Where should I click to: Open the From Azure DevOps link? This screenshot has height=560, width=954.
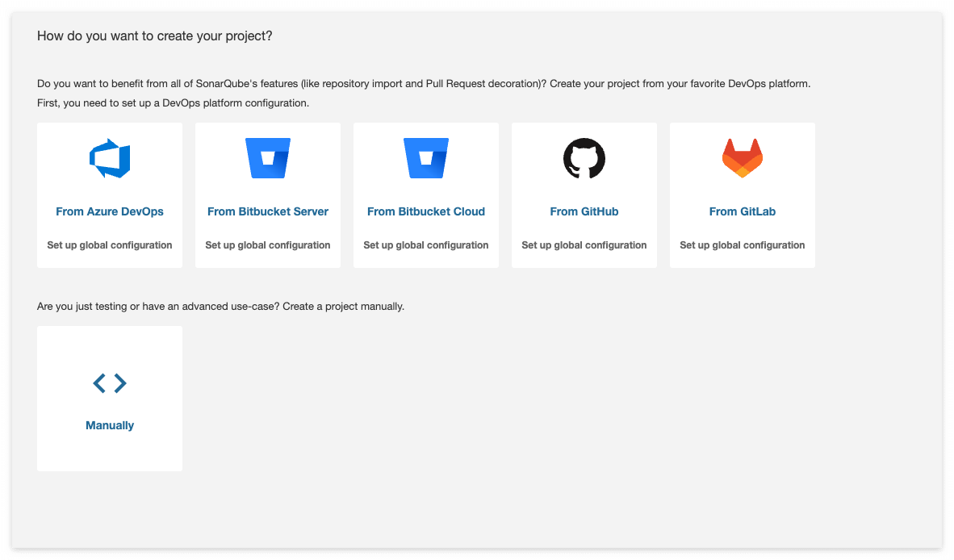coord(110,211)
